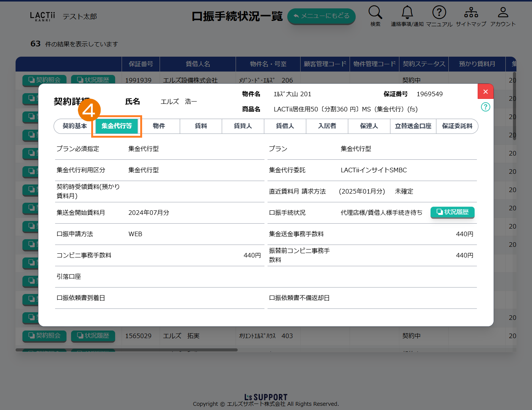Click the LACTii KANRI logo
This screenshot has height=410, width=532.
click(x=42, y=16)
